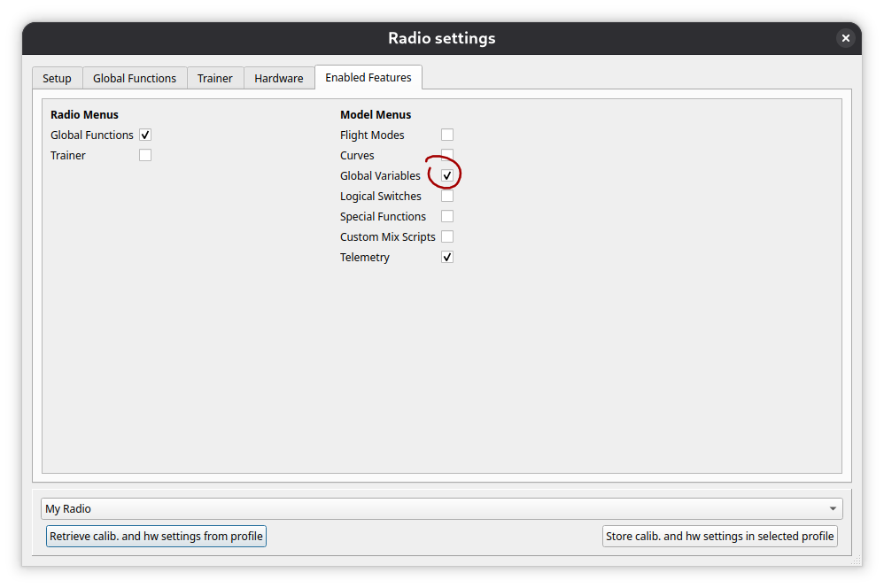Go to the Hardware tab
884x588 pixels.
[x=278, y=78]
